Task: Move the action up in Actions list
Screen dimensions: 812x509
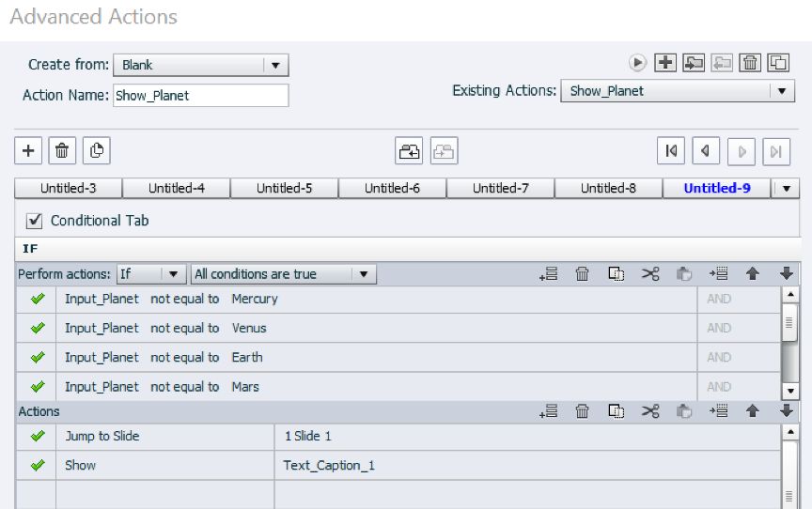Action: pos(753,411)
